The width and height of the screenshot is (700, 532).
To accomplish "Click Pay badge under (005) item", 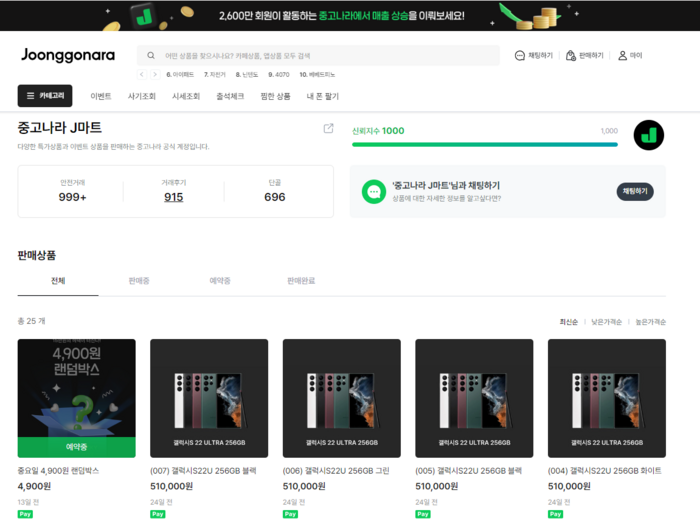I will point(423,514).
